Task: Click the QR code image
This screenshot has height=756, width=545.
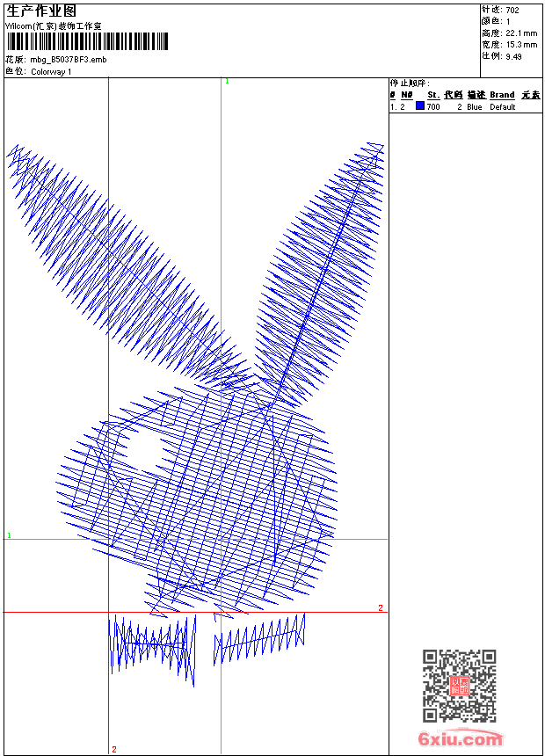Action: (x=460, y=686)
